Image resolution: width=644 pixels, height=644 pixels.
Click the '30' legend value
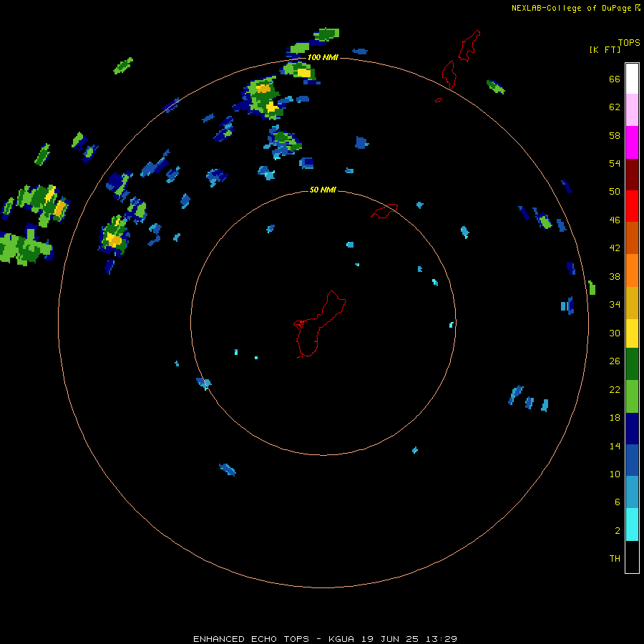[615, 333]
